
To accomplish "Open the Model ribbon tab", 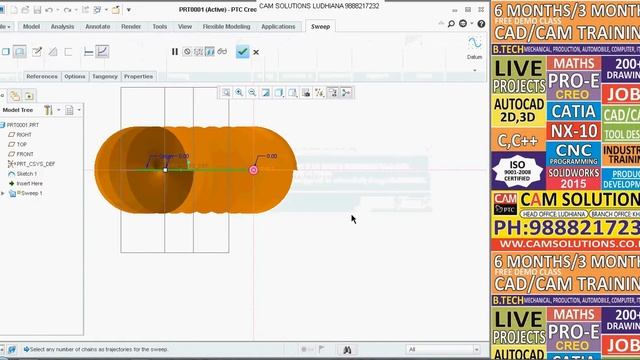I will [x=31, y=27].
